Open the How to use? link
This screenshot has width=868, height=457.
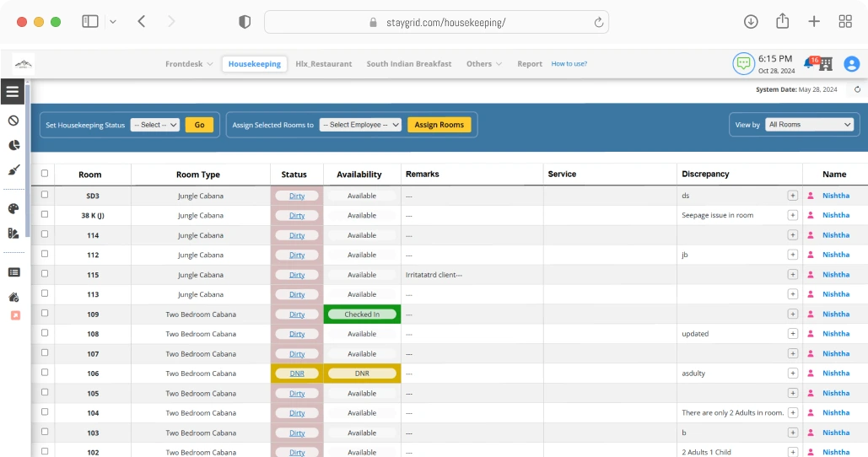click(x=569, y=63)
